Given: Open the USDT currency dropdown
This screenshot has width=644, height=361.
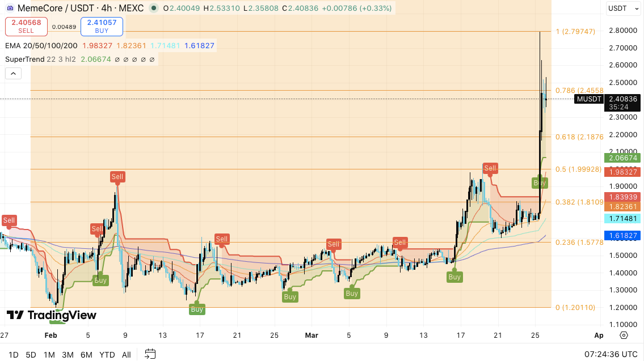Looking at the screenshot, I should click(621, 9).
